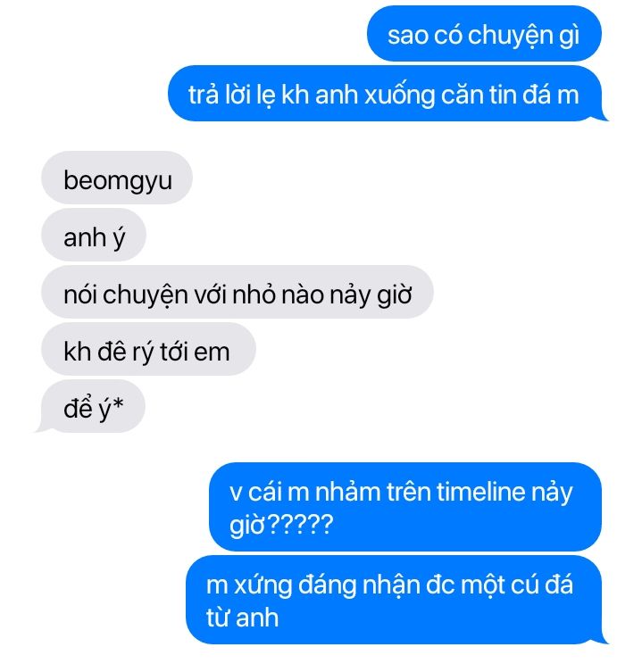Screen dimensions: 642x672
Task: Tap the 'm xứng đáng nhận đc một cú đá' bubble
Action: tap(397, 600)
